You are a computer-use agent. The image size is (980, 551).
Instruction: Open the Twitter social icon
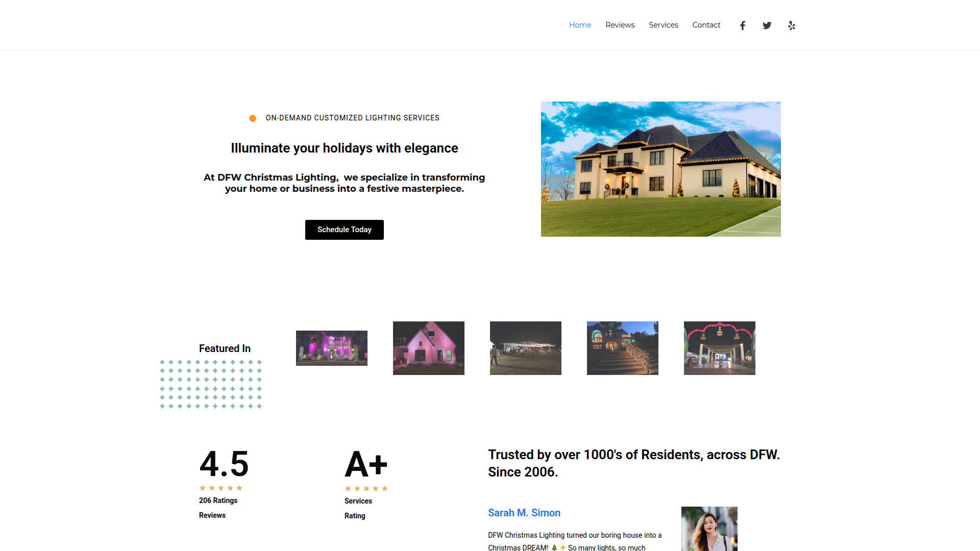[767, 26]
